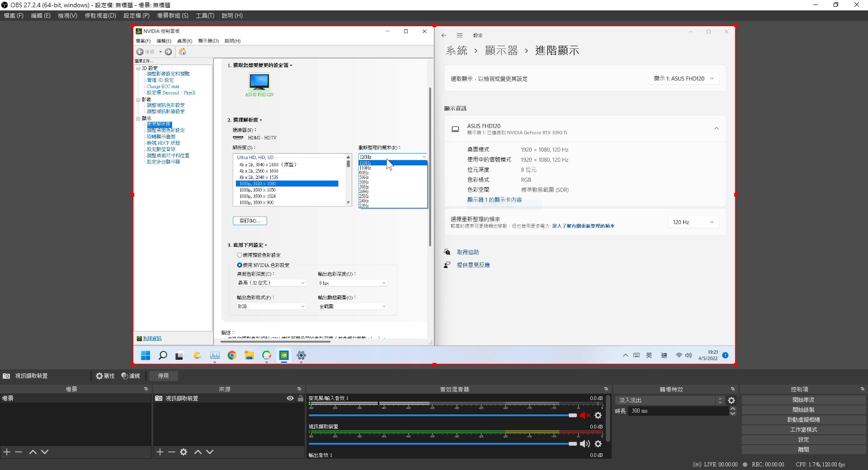Screen dimensions: 868x470
Task: Open 輸出動態範圍 全範圍 dropdown
Action: click(353, 306)
